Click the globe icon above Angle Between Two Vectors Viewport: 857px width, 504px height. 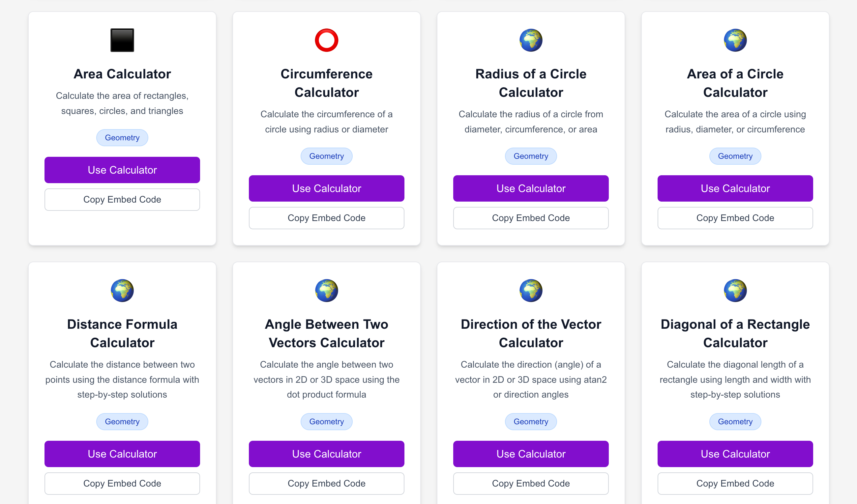coord(326,290)
